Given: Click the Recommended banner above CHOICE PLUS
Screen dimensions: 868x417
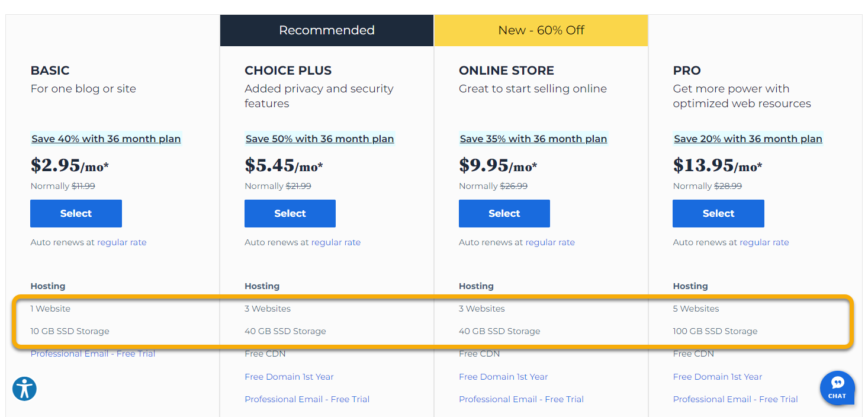Looking at the screenshot, I should (326, 30).
